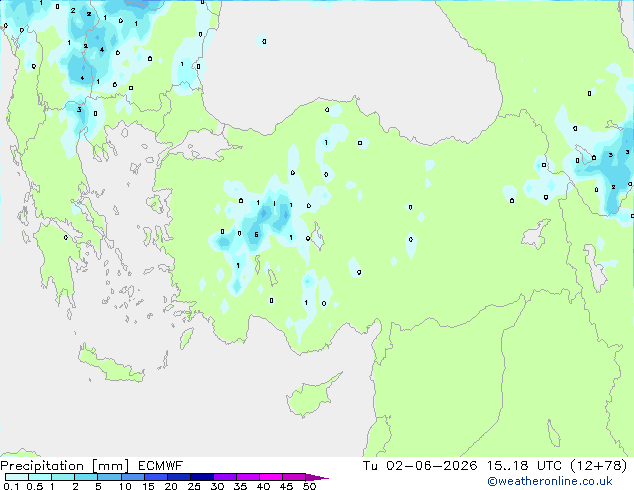Click the purple arrow at the legend end
The width and height of the screenshot is (634, 490).
317,477
